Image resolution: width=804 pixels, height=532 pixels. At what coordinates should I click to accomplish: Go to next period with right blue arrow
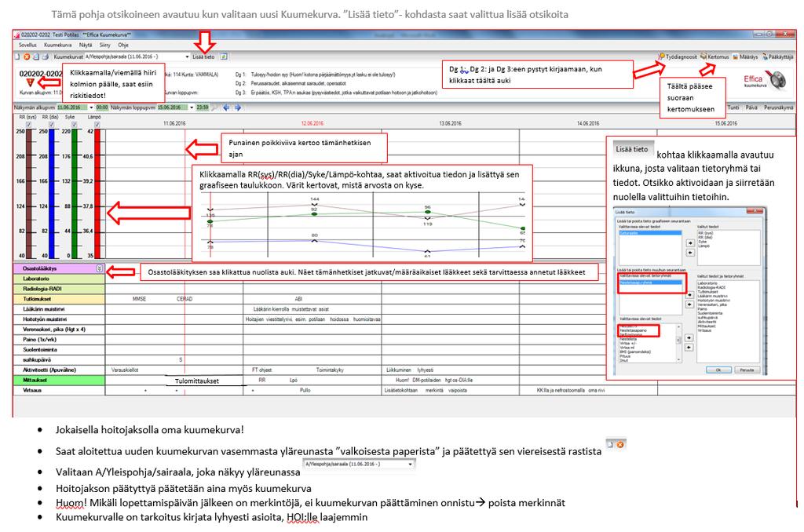click(x=237, y=107)
